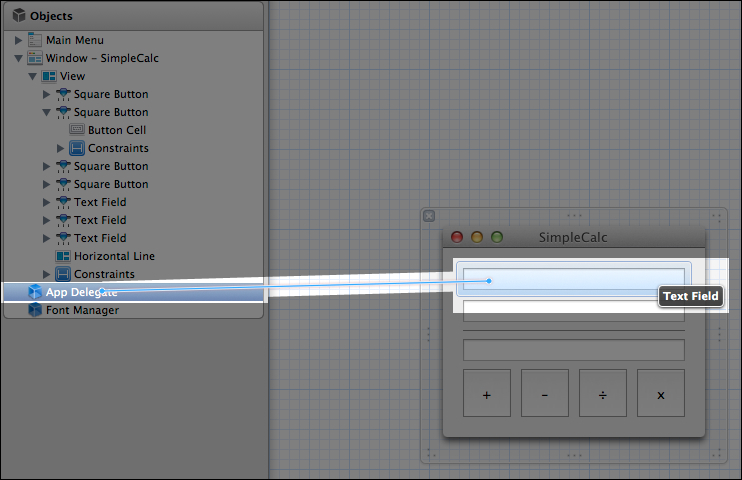Click the white second text field
The image size is (742, 480).
point(574,311)
